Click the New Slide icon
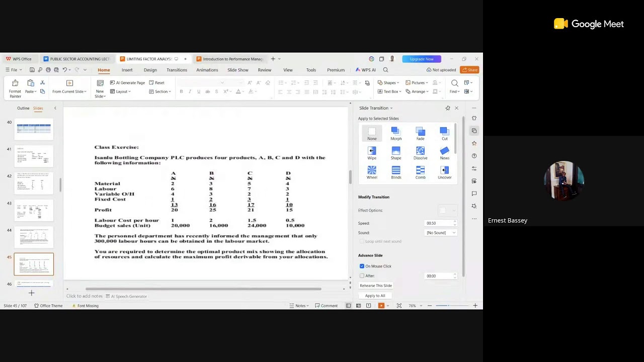The image size is (644, 362). [x=100, y=83]
